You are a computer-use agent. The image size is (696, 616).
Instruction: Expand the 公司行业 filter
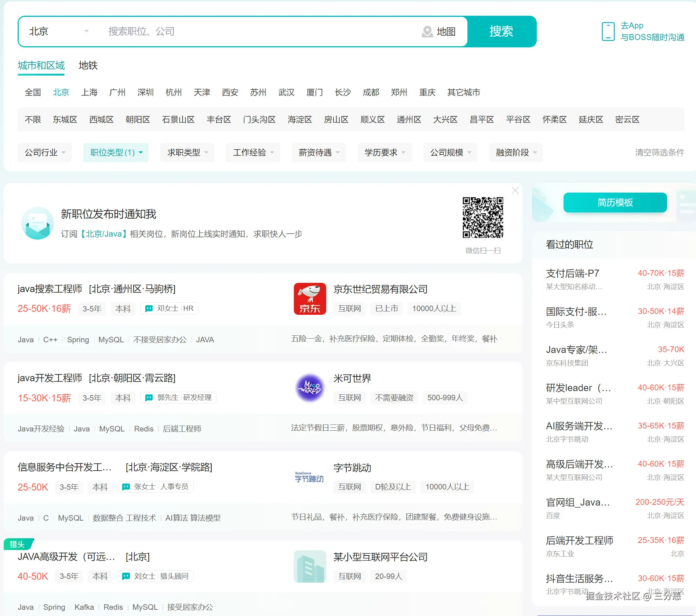pyautogui.click(x=45, y=152)
